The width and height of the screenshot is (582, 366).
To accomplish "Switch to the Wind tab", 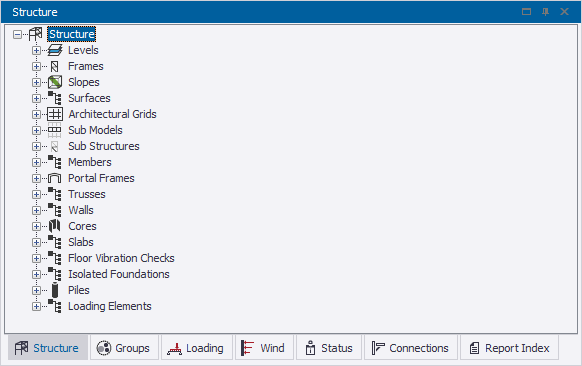I will tap(264, 348).
